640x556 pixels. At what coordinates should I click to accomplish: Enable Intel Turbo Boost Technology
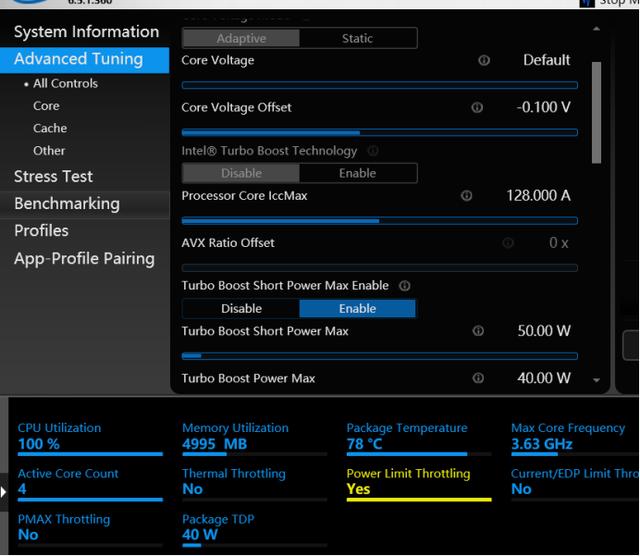point(358,173)
